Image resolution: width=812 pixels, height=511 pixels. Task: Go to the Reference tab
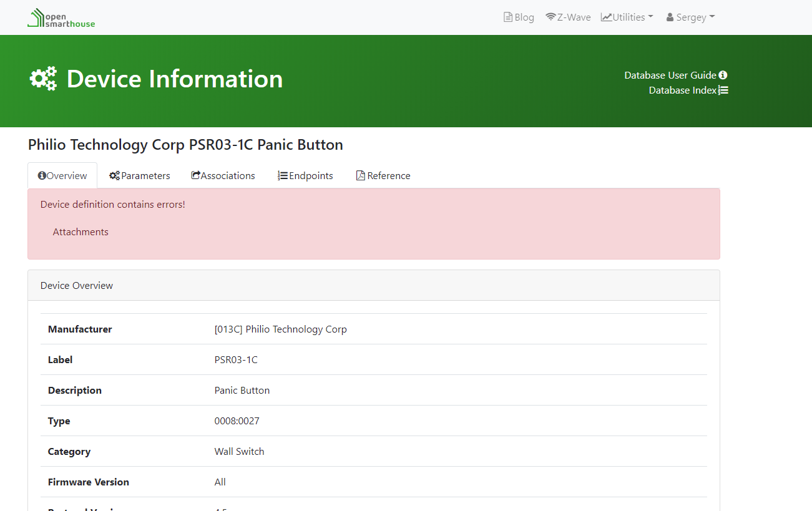point(383,176)
